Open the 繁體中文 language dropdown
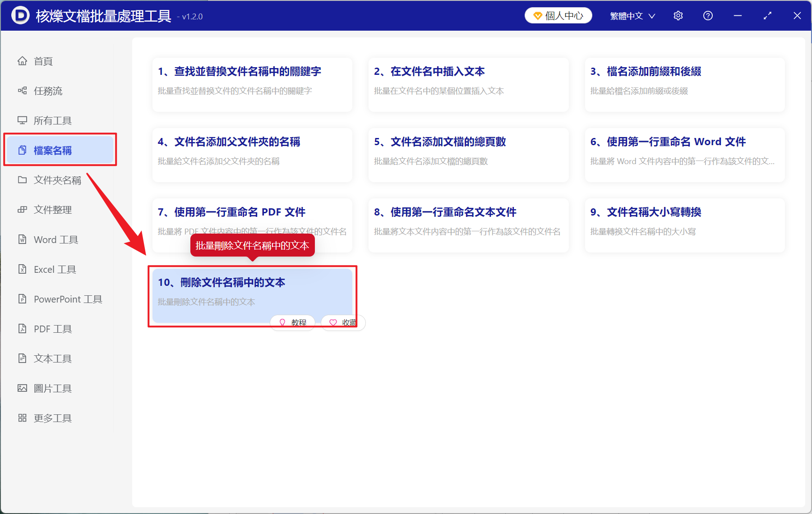The width and height of the screenshot is (812, 514). [631, 15]
